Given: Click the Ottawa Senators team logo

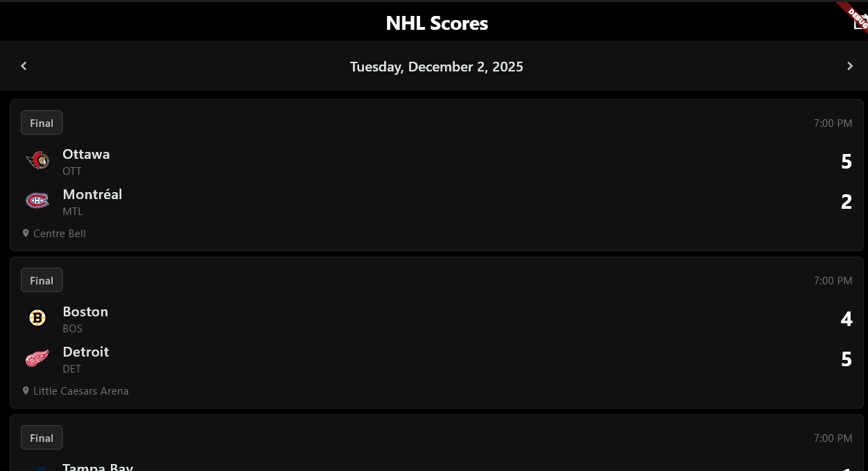Looking at the screenshot, I should [x=37, y=160].
